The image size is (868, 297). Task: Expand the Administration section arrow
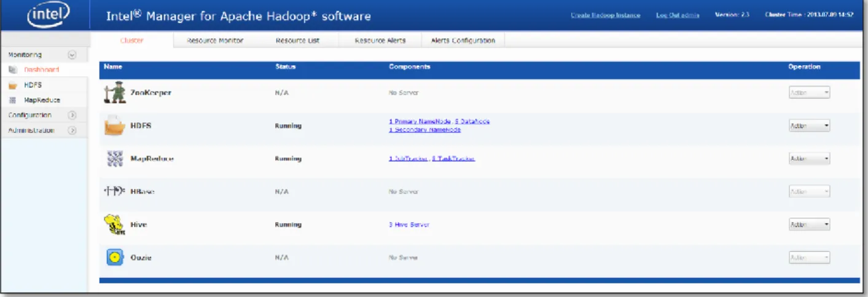[72, 130]
